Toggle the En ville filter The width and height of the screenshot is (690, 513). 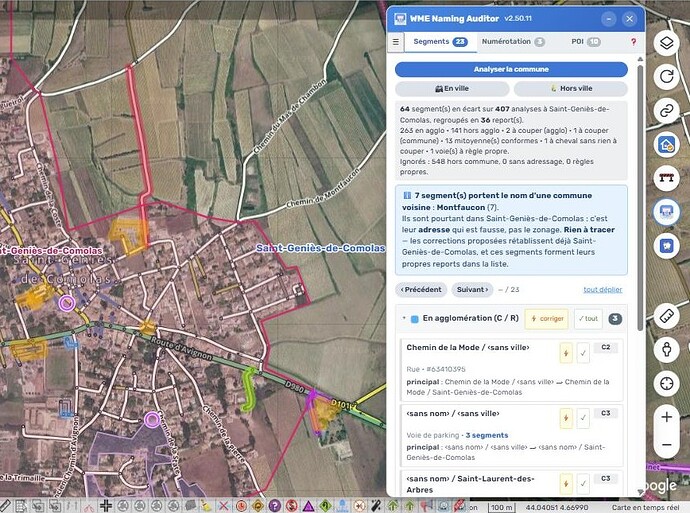tap(452, 88)
